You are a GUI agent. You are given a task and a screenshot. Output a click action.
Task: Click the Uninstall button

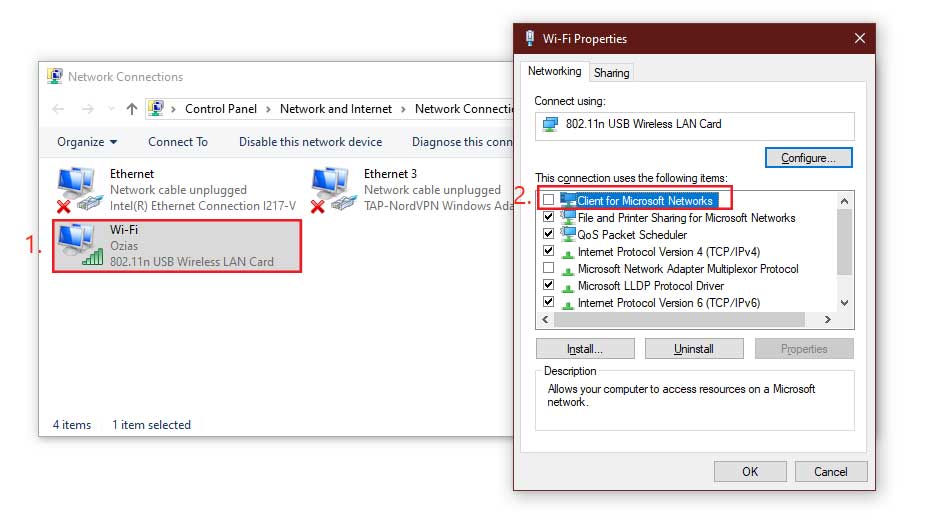(x=694, y=349)
